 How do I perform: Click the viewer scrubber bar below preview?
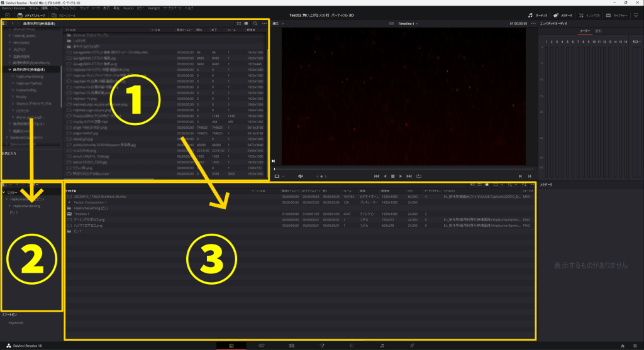point(402,169)
